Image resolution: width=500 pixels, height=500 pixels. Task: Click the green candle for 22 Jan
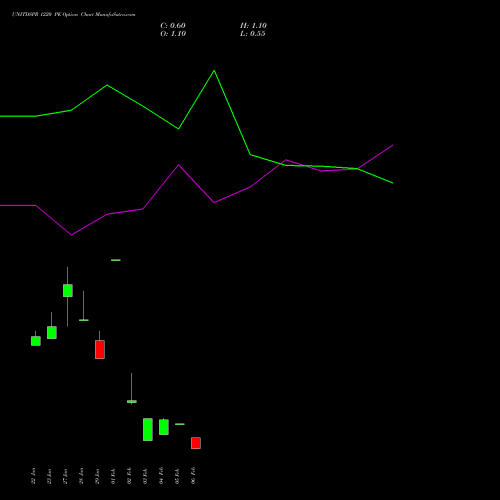point(36,341)
